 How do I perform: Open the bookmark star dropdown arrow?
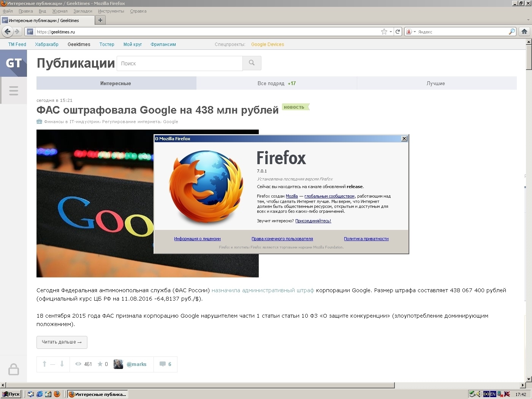coord(390,32)
